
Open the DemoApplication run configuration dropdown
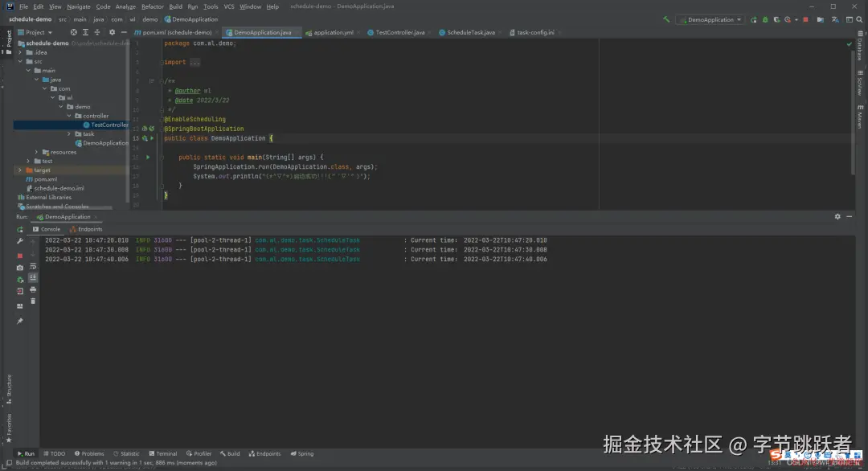(x=710, y=19)
